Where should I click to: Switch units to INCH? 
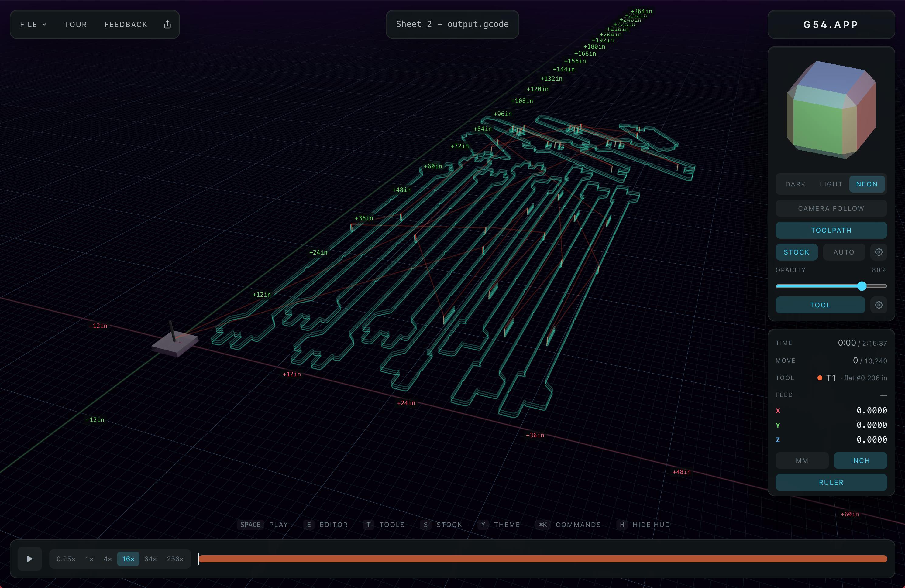(860, 460)
